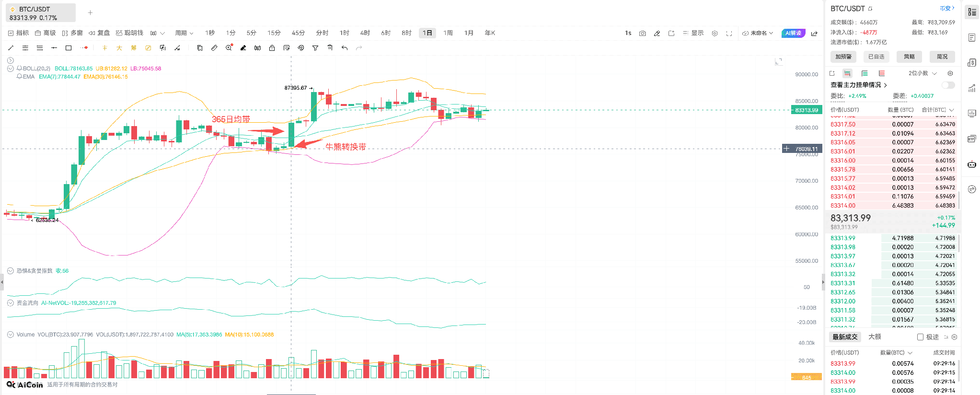980x395 pixels.
Task: Collapse the 恐惧&贪婪指数 indicator panel
Action: point(11,271)
